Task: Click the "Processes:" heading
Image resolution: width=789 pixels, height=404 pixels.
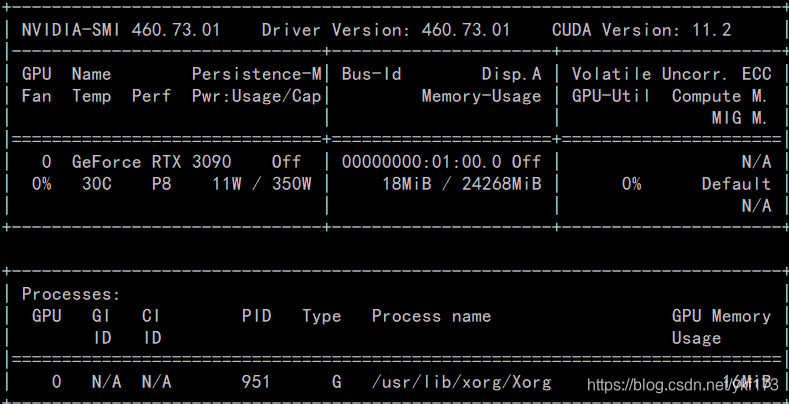Action: (71, 294)
